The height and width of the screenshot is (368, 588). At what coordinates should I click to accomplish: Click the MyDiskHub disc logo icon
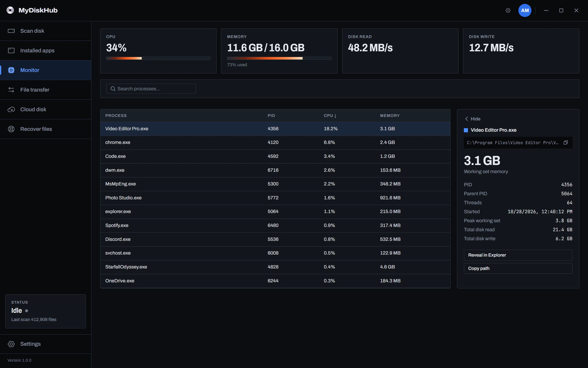tap(10, 10)
